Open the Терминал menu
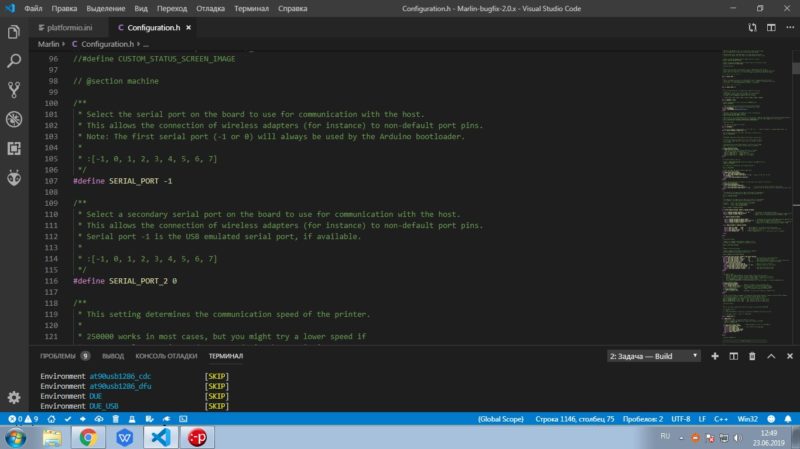 coord(252,9)
